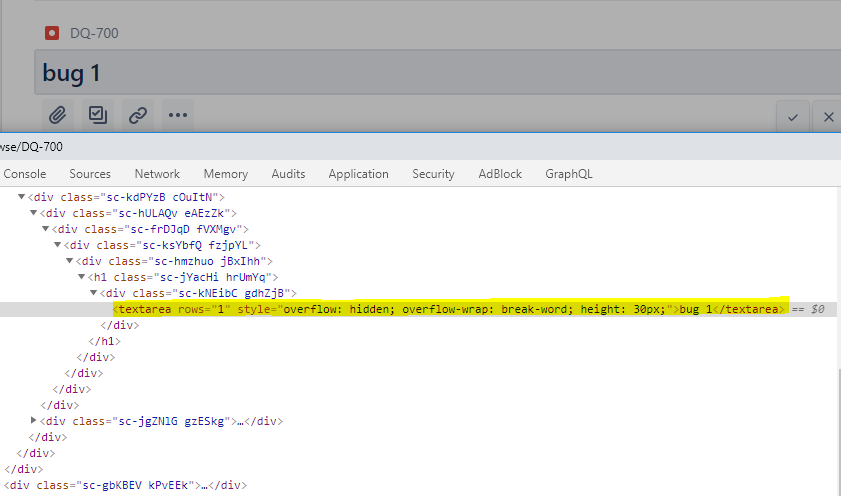Switch to the Sources tab

click(x=90, y=174)
